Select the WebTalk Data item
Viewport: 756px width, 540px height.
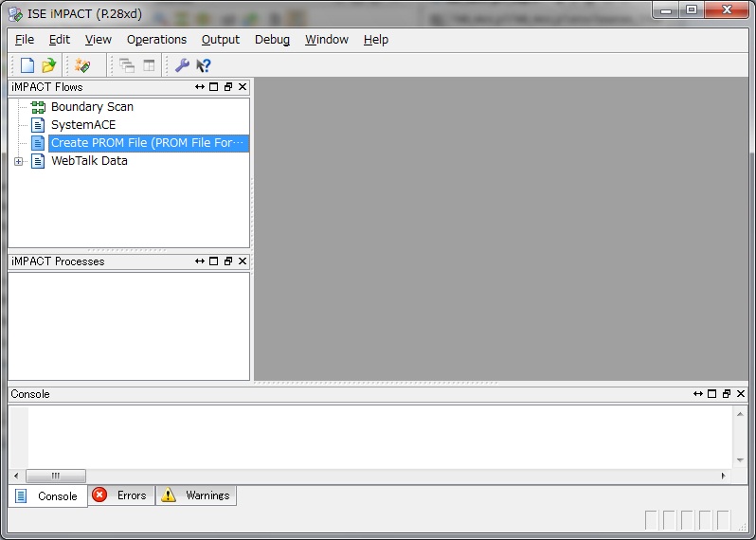(x=89, y=161)
